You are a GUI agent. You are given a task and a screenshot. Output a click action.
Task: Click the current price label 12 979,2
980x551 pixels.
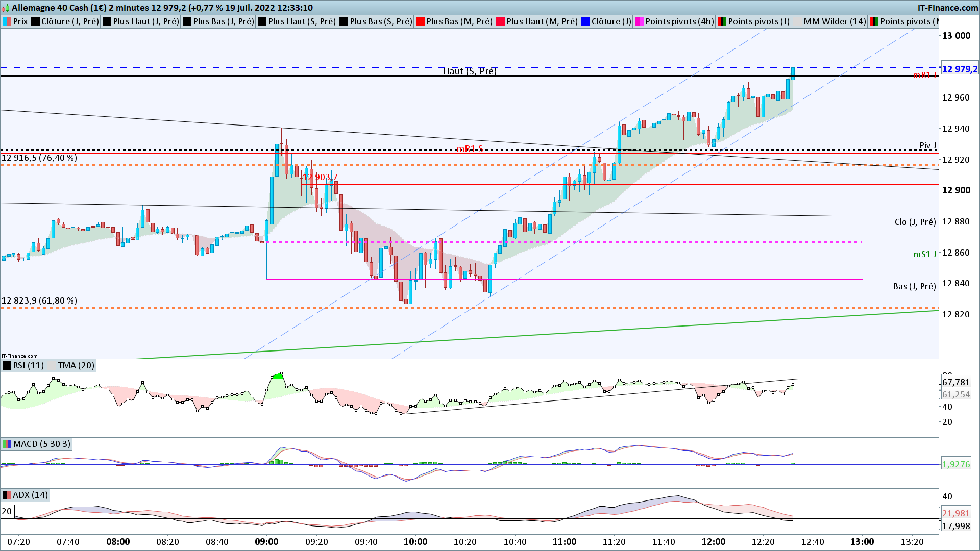click(959, 69)
